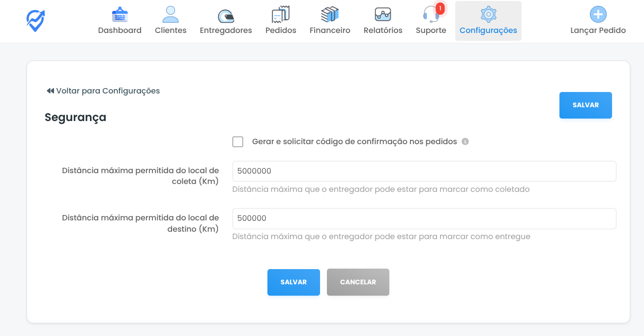Select the Relatórios menu label
This screenshot has height=336, width=644.
tap(383, 31)
